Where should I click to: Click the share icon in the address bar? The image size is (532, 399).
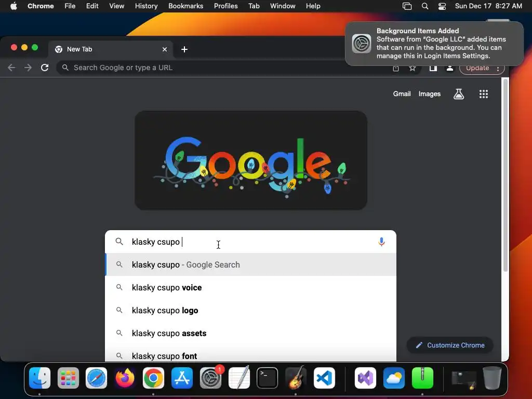click(x=395, y=68)
